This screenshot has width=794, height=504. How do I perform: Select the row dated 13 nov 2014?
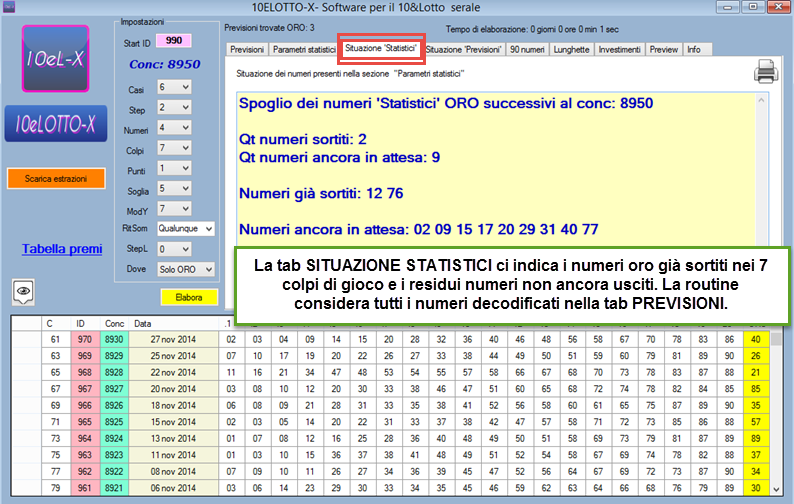pos(390,438)
